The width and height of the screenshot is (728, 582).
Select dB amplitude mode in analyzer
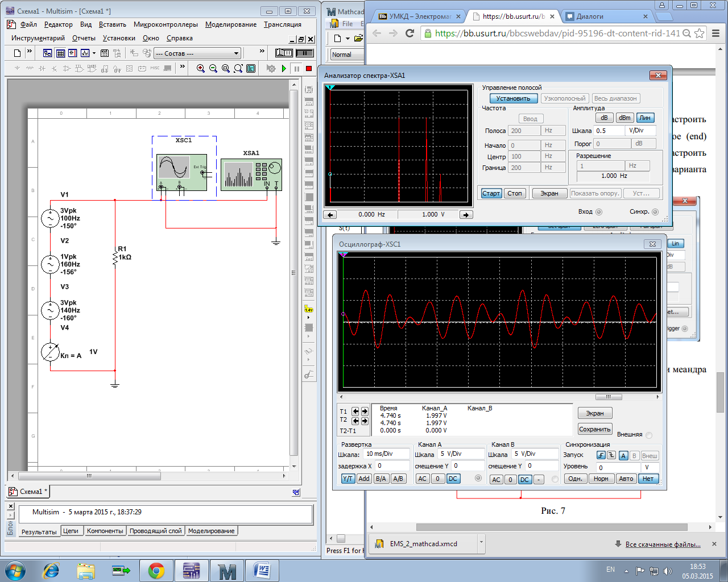tap(604, 118)
